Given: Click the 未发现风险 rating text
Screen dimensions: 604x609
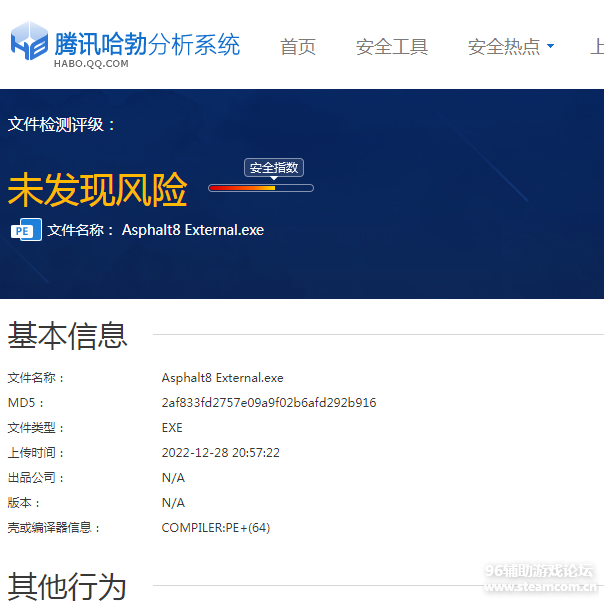Looking at the screenshot, I should click(x=98, y=189).
